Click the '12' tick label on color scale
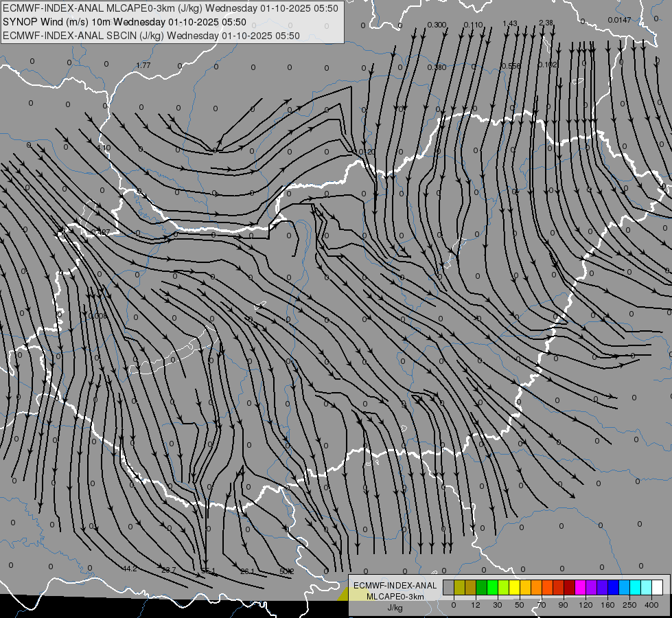 point(476,605)
